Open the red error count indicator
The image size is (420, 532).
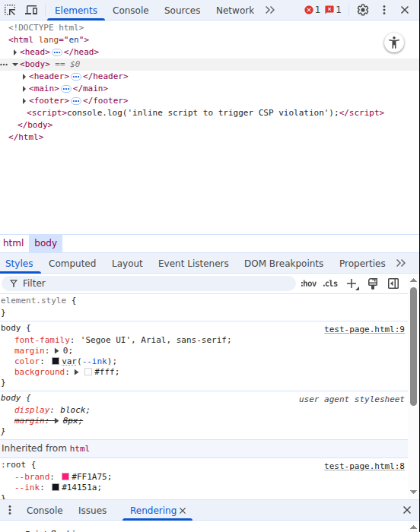[312, 10]
